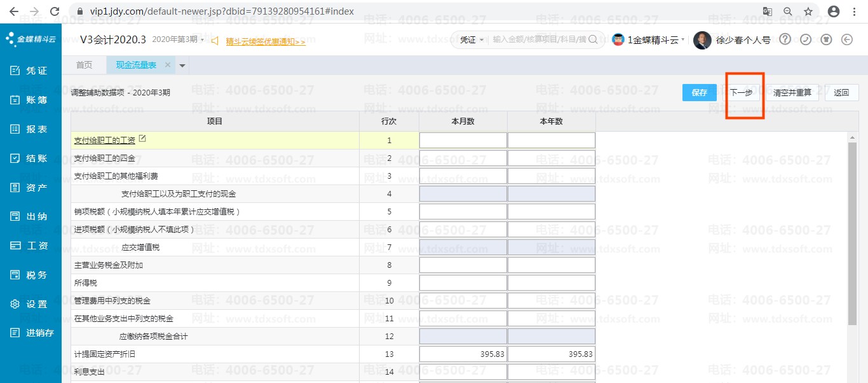Click the 设置 gear icon

click(15, 304)
